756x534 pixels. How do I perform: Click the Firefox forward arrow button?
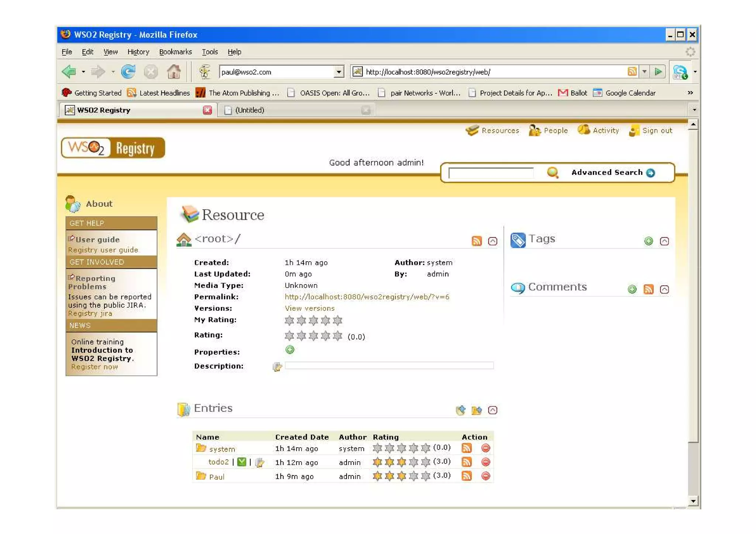coord(98,72)
